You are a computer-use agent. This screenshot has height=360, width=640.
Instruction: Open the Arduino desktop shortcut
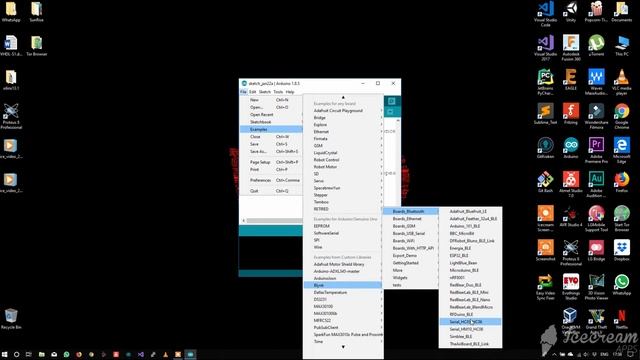pos(571,148)
